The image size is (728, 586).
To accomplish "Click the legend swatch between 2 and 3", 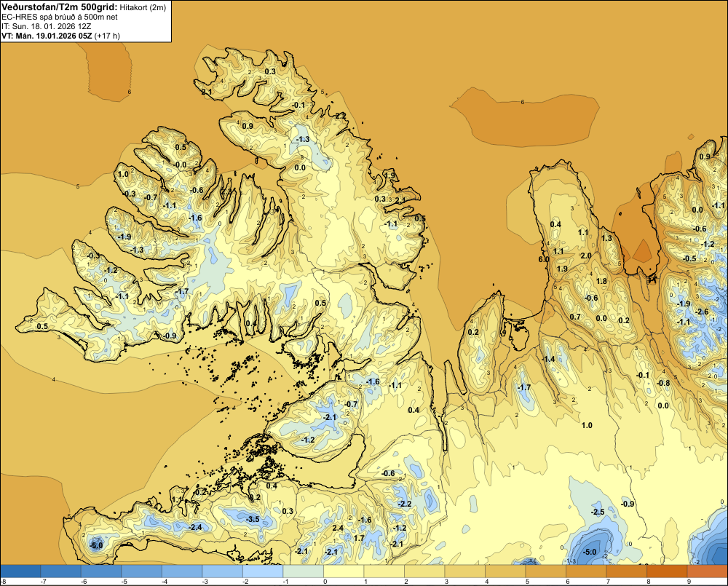I will (424, 571).
